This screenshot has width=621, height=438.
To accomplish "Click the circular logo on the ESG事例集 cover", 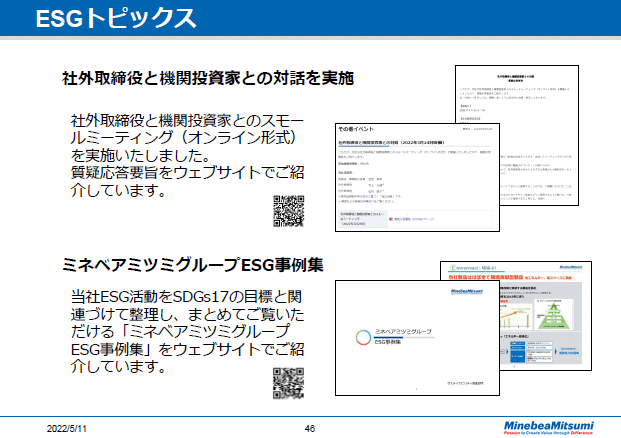I will (x=363, y=337).
